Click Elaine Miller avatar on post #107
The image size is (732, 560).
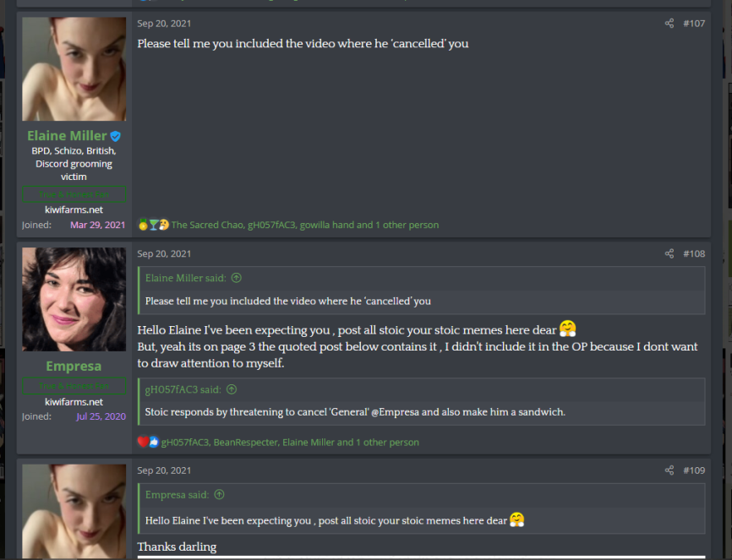pos(74,69)
